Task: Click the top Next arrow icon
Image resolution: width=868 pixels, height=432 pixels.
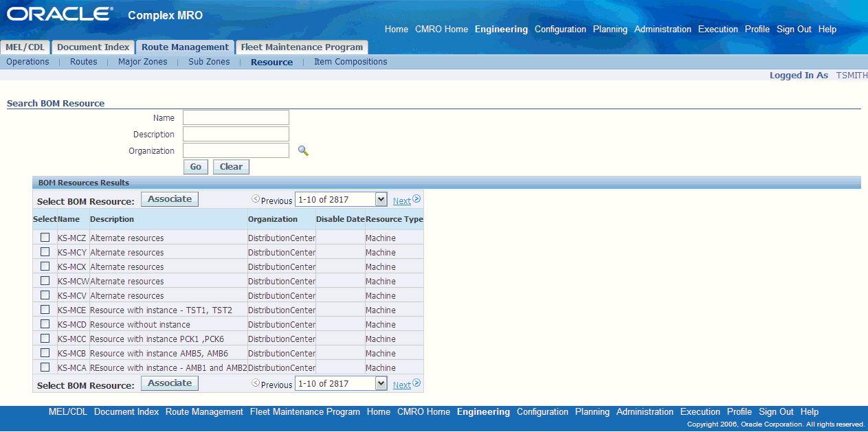Action: click(x=416, y=199)
